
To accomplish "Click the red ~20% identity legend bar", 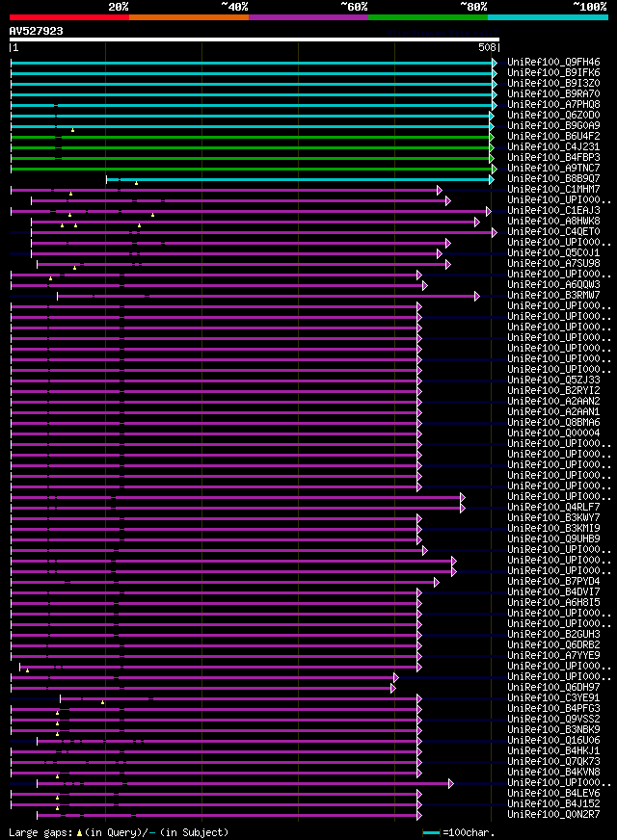I will point(69,17).
